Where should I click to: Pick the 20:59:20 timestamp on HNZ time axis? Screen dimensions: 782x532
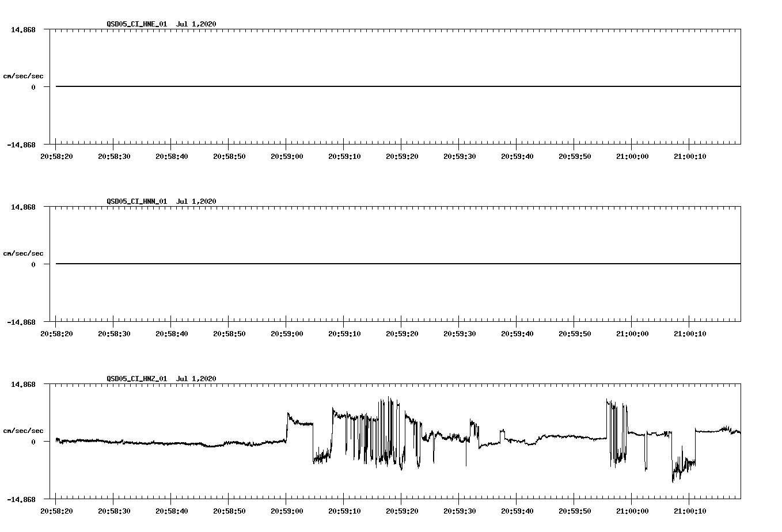click(402, 511)
